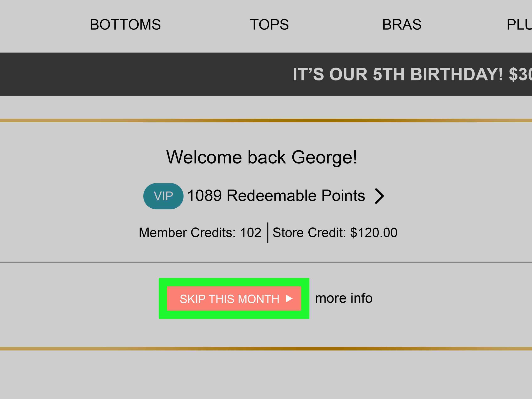
Task: Open the more info link
Action: 344,298
